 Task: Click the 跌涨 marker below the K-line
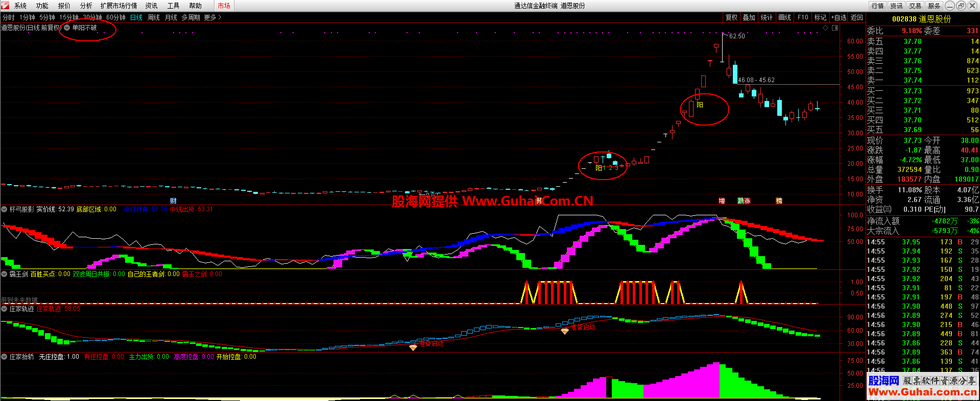click(x=744, y=201)
